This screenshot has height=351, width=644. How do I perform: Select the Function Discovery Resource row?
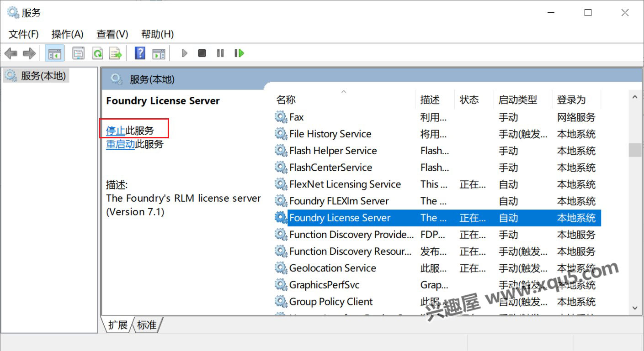coord(437,251)
